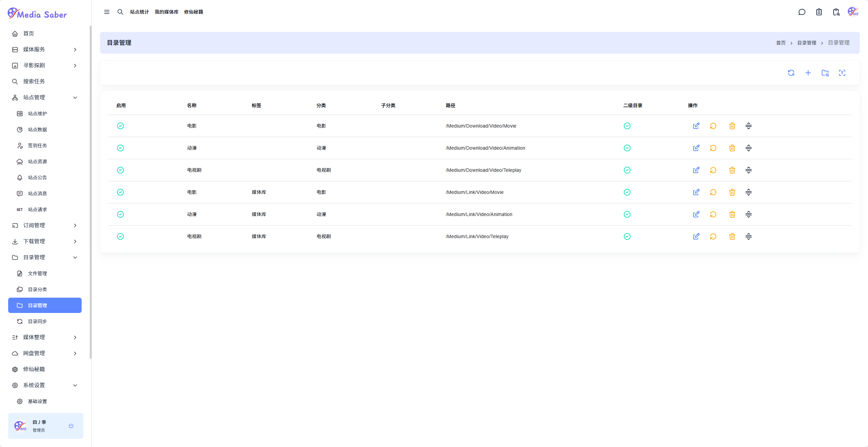
Task: Click orange reload icon for Teleplay download row
Action: (713, 170)
